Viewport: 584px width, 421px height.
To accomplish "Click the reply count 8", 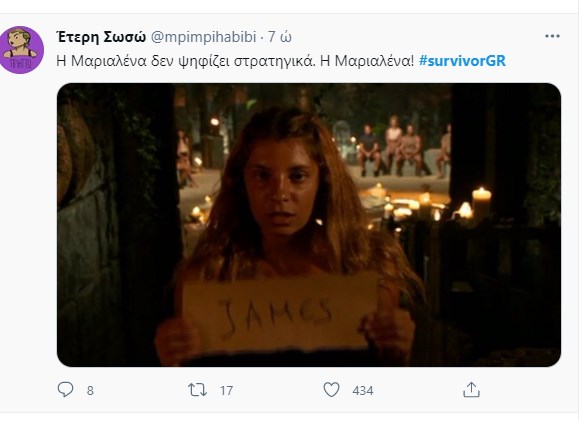I will pyautogui.click(x=90, y=390).
